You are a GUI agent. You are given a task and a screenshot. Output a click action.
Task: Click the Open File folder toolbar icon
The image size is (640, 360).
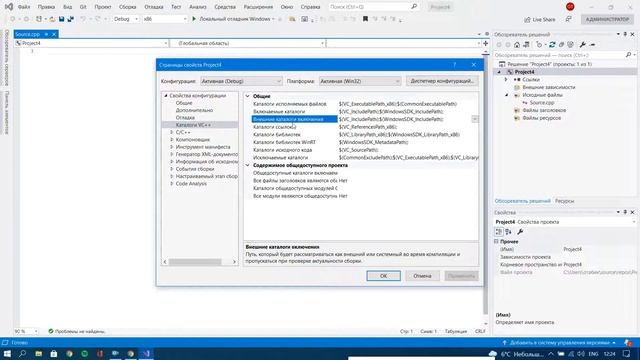click(x=52, y=19)
